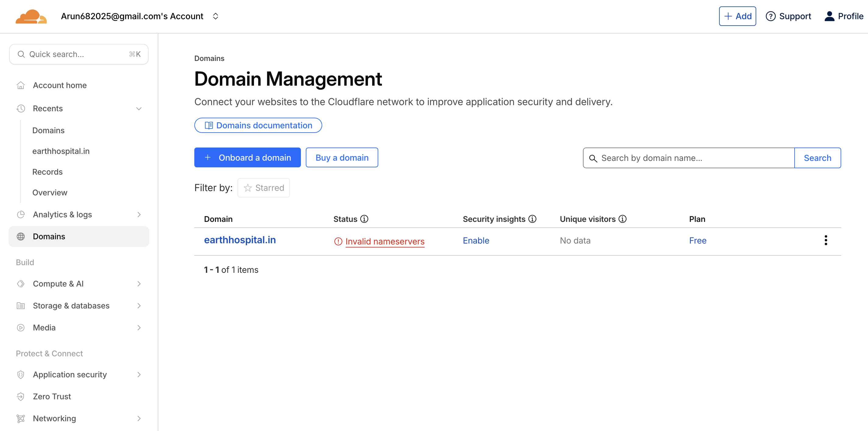Open Records under Recents
Screen dimensions: 868x431
[48, 172]
